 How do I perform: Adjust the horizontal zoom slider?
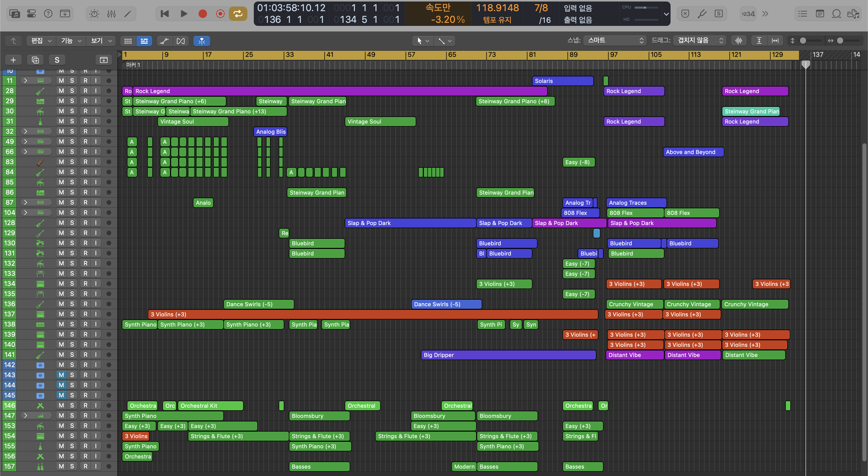click(840, 41)
